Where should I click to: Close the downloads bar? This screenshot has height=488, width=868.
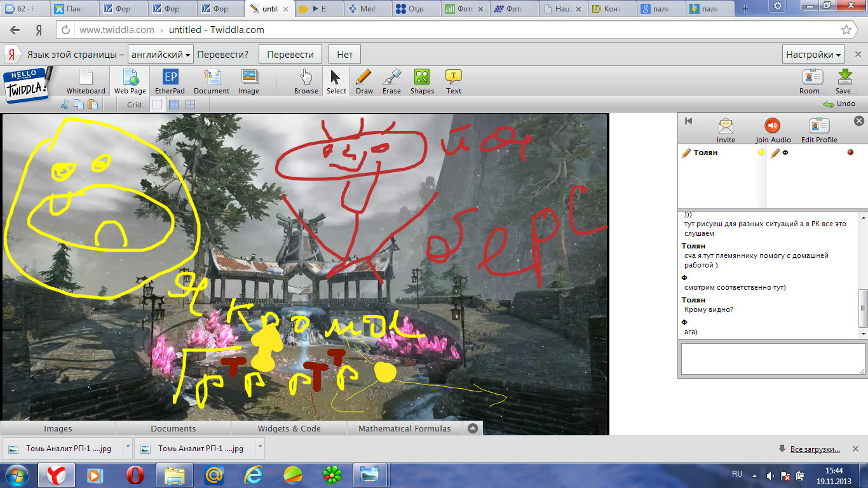point(856,449)
